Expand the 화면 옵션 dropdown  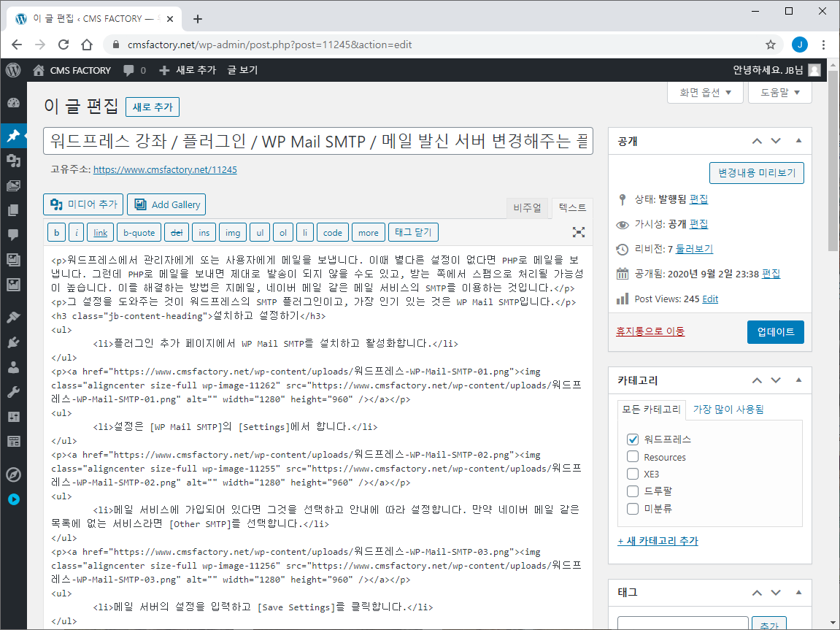click(x=705, y=93)
